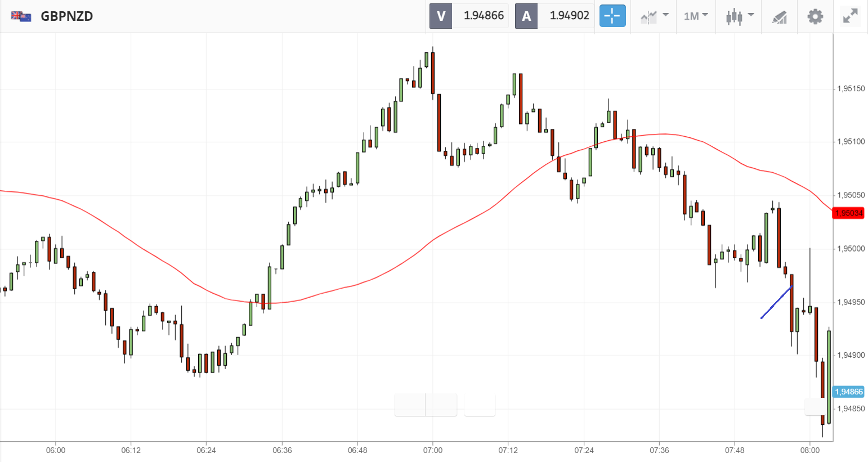Expand chart to fullscreen

pyautogui.click(x=850, y=16)
